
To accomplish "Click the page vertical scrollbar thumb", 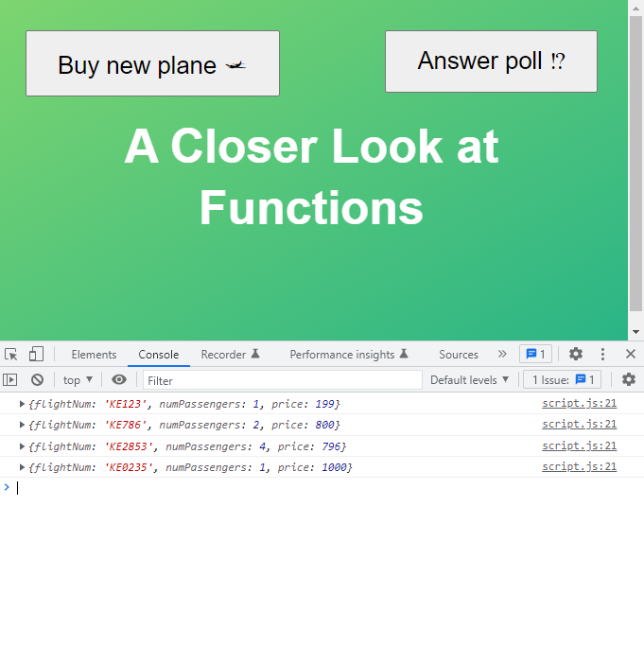I will point(636,164).
